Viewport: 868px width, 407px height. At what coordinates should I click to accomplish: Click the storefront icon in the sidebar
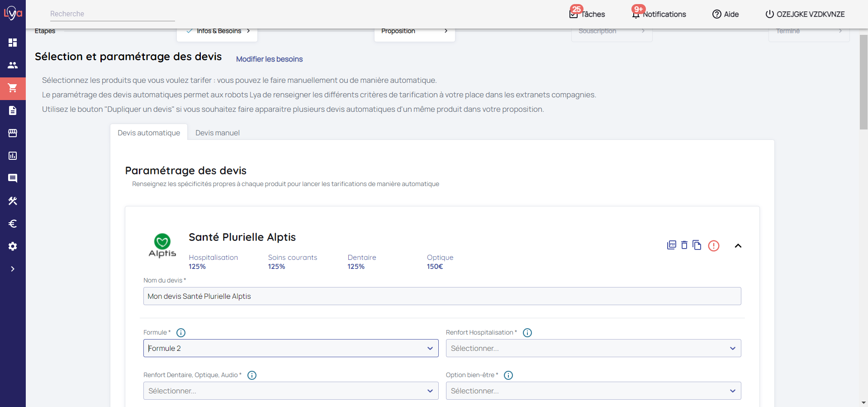13,133
